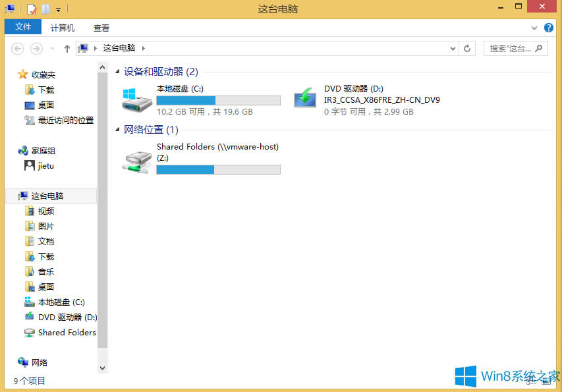Screen dimensions: 562x392
Task: Open the blue Help question mark
Action: [549, 28]
